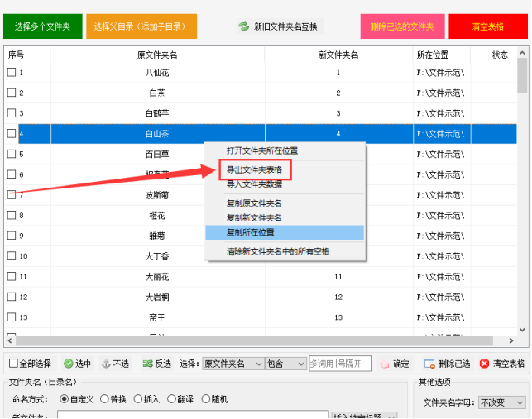532x419 pixels.
Task: Tick the checkbox for row 5 百日草
Action: (x=12, y=154)
